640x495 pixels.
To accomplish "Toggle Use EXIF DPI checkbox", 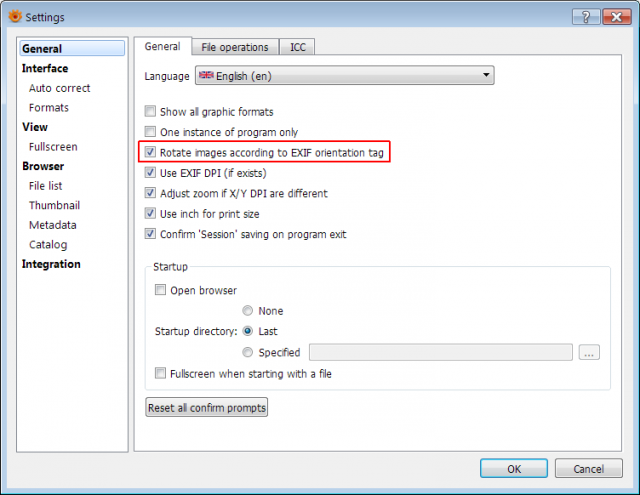I will 150,173.
